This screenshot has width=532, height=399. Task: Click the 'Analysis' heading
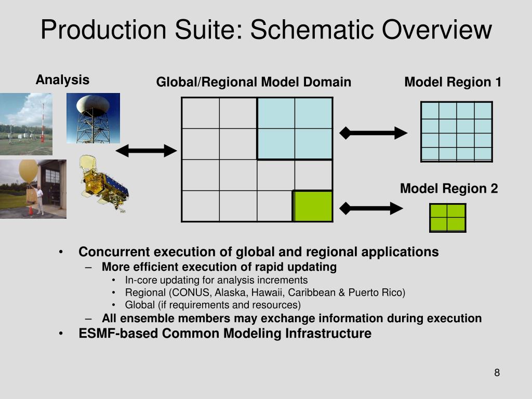pos(62,80)
